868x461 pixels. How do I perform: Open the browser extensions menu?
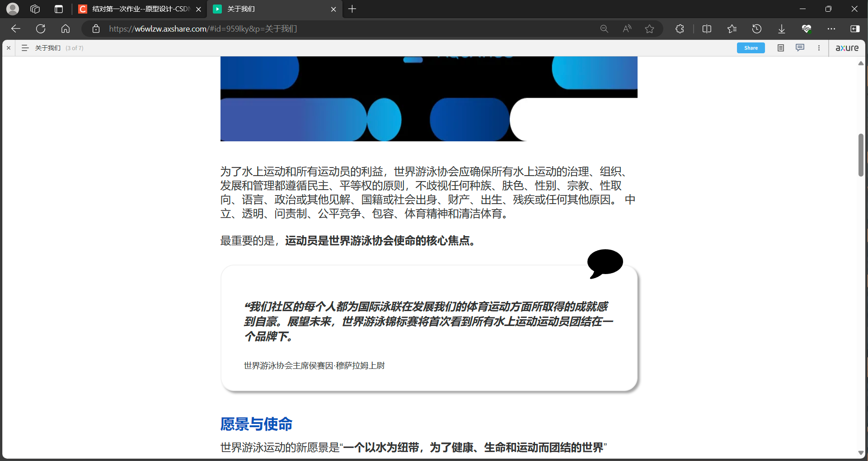point(680,29)
